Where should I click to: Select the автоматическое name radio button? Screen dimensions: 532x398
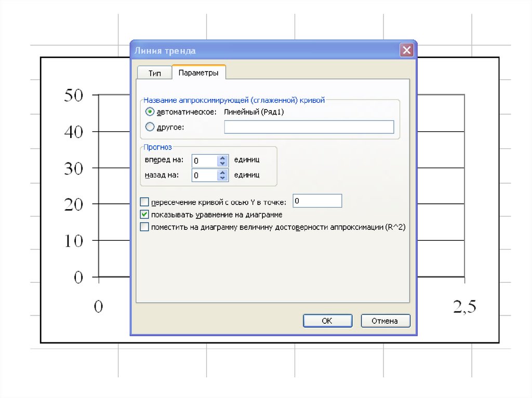pos(150,112)
